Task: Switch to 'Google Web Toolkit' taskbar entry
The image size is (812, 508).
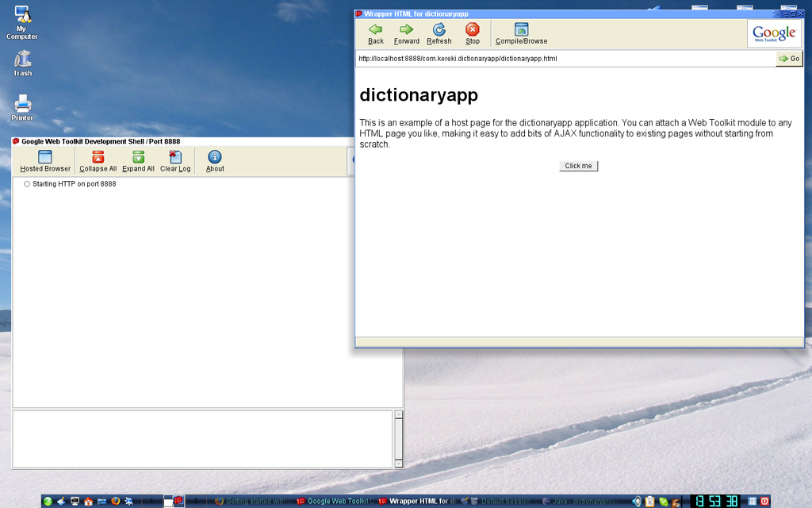Action: click(x=331, y=501)
